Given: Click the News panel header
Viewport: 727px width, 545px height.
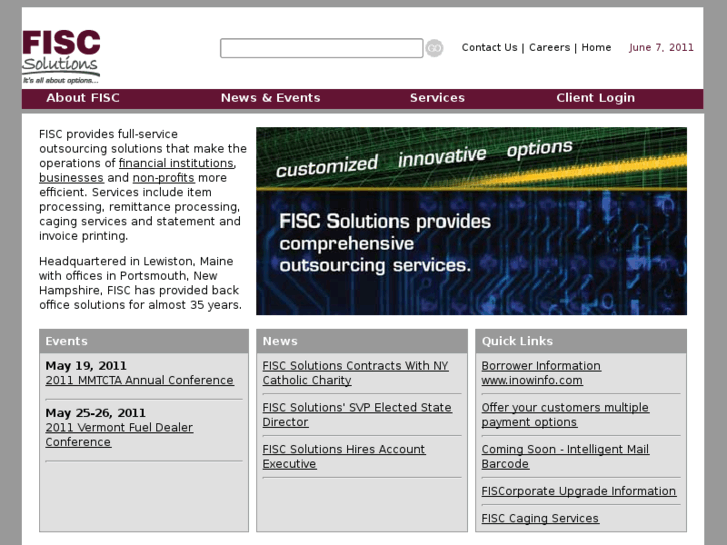Looking at the screenshot, I should coord(362,341).
